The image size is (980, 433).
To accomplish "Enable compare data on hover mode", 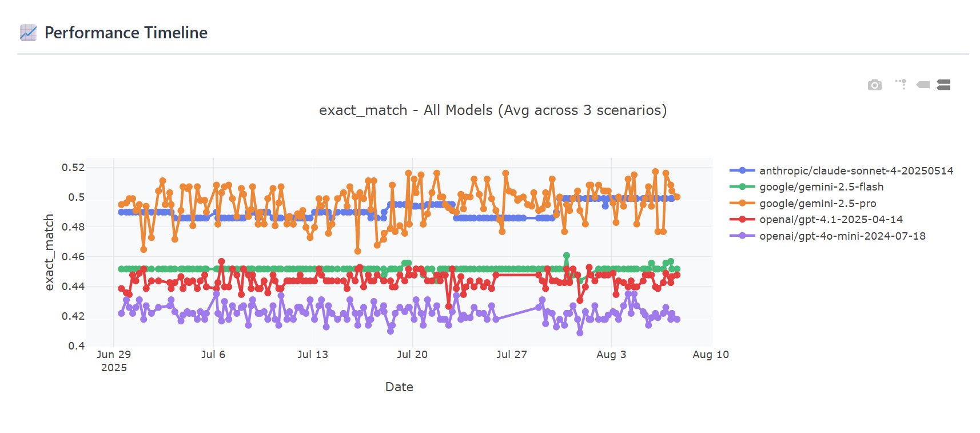I will pyautogui.click(x=944, y=85).
